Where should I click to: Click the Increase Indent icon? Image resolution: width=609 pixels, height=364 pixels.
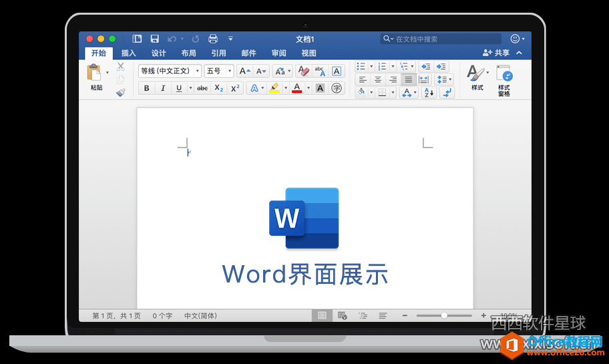point(441,66)
